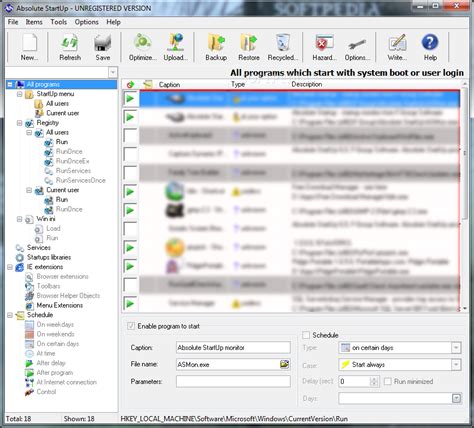The width and height of the screenshot is (474, 428).
Task: Select the Browser Helper Objects item
Action: point(68,296)
